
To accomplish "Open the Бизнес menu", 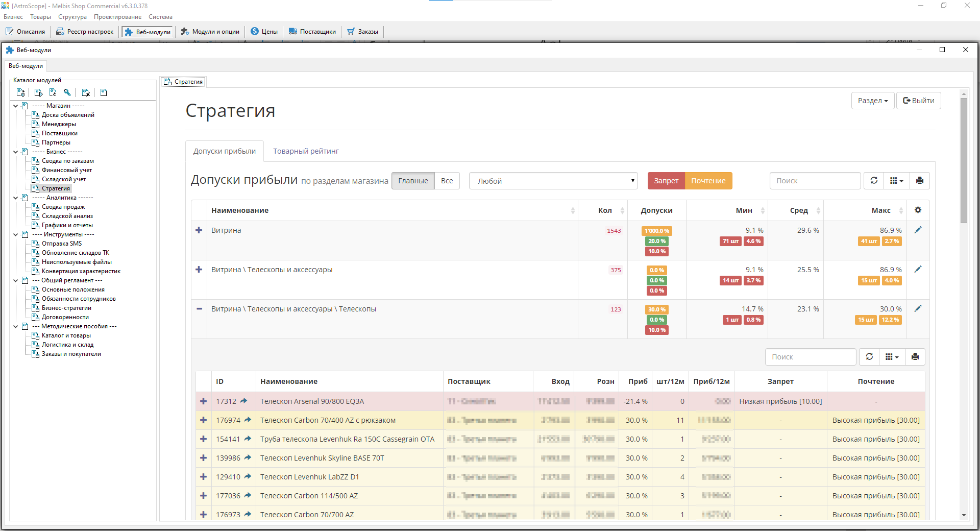I will 13,17.
